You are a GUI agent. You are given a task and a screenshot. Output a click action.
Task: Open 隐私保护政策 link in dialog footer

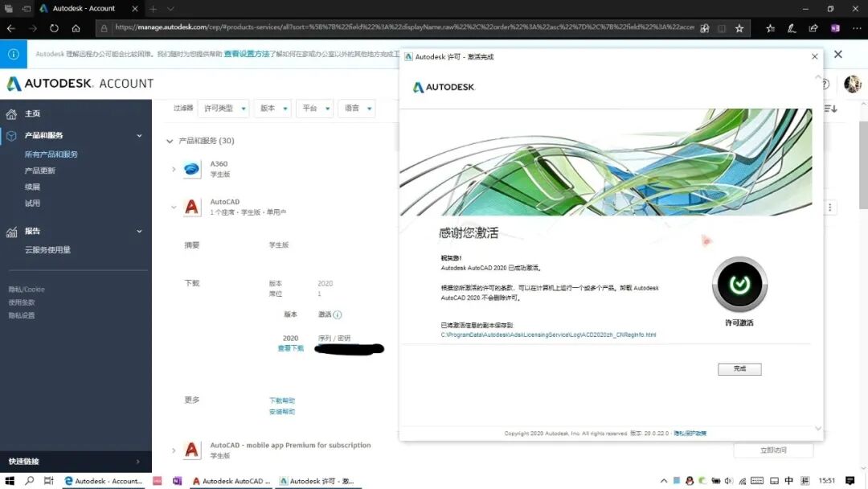[690, 433]
